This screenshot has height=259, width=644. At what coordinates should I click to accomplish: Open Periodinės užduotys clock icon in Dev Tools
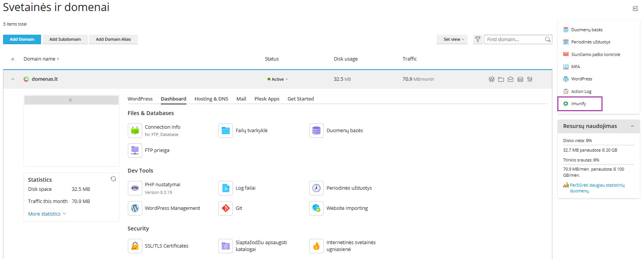coord(316,188)
